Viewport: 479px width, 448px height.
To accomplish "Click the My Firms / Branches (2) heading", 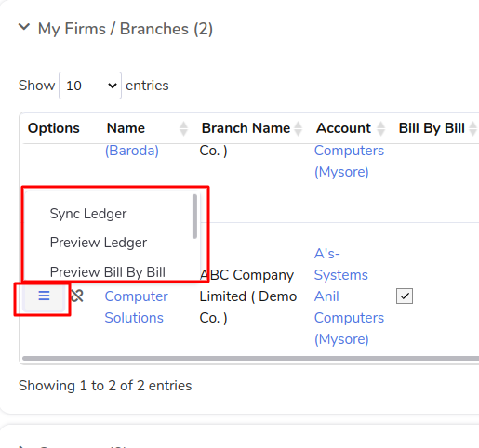I will tap(126, 29).
